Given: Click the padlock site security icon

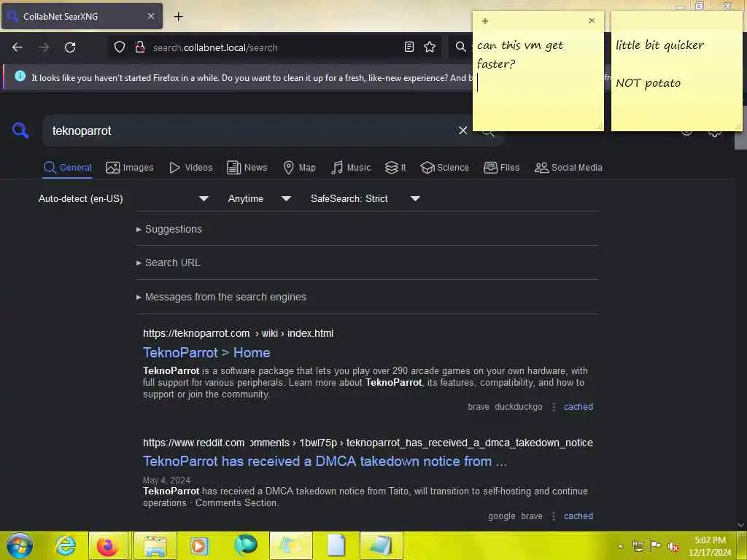Looking at the screenshot, I should [x=139, y=47].
